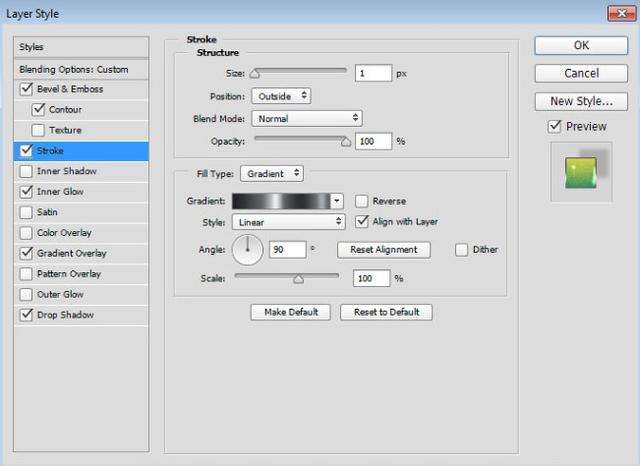Open Blending Options: Custom section

click(x=74, y=69)
